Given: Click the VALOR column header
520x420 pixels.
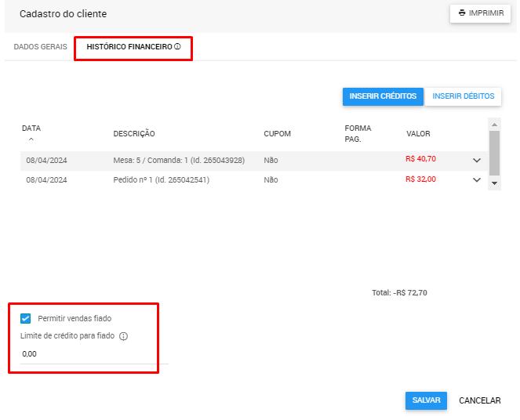Looking at the screenshot, I should coord(418,134).
